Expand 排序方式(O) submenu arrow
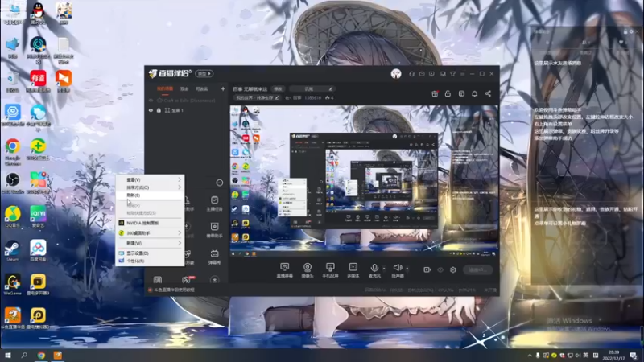644x362 pixels. (180, 187)
